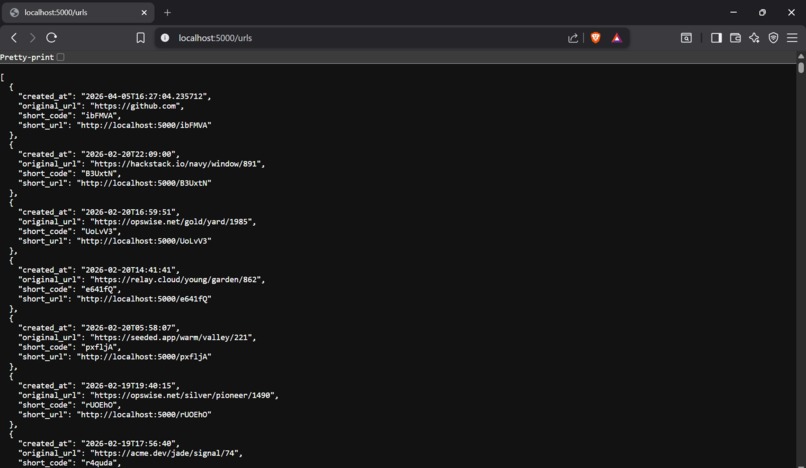Open Leo AI assistant
The height and width of the screenshot is (468, 806).
pyautogui.click(x=754, y=38)
